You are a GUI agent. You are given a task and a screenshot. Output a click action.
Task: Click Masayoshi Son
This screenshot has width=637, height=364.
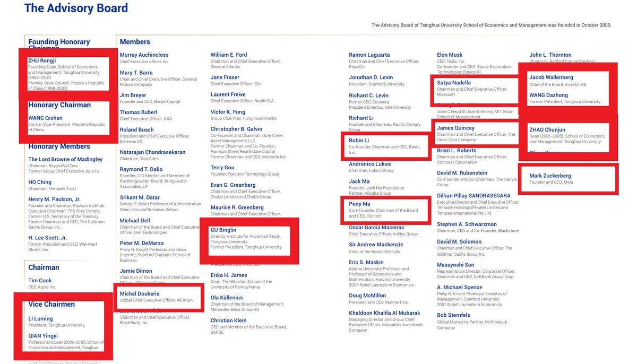455,265
